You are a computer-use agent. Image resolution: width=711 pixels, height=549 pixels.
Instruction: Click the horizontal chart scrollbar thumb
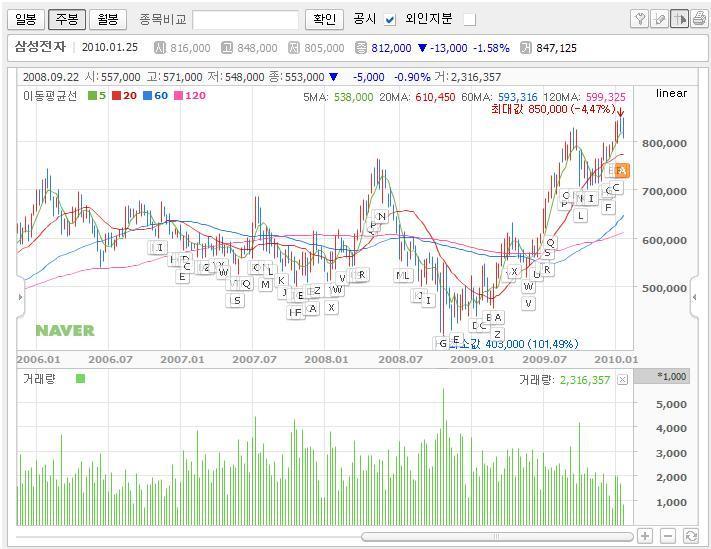pos(497,537)
